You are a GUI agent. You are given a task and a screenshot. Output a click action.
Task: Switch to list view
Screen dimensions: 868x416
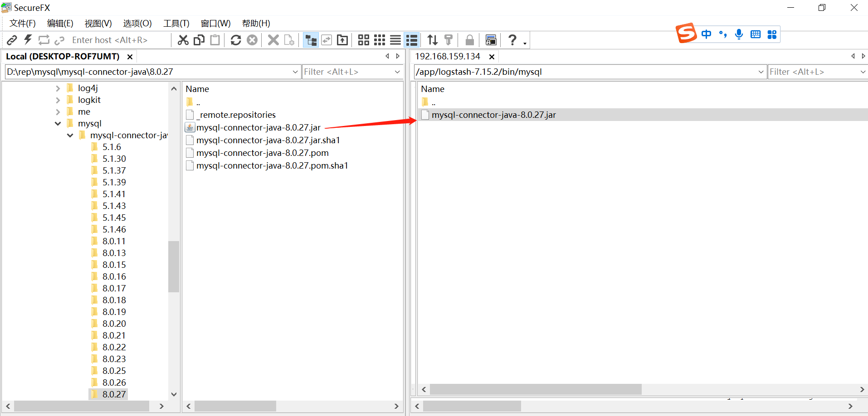[x=395, y=40]
